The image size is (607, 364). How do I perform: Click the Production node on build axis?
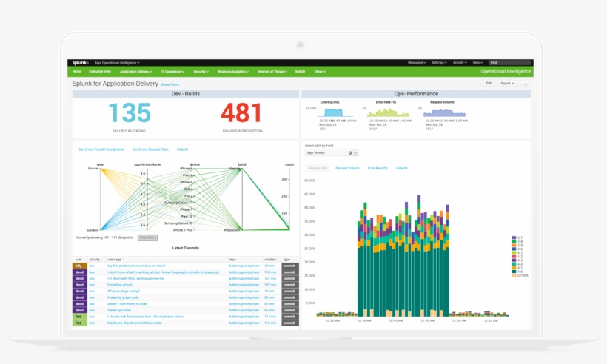point(232,230)
